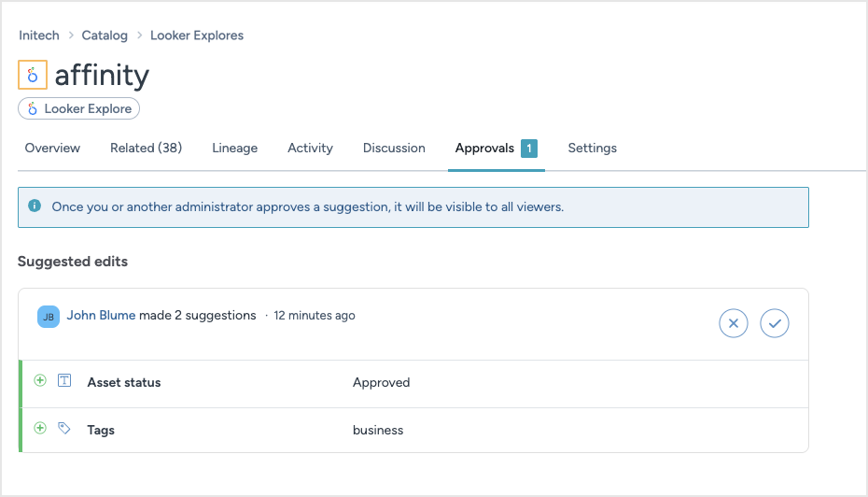Click the info icon in the blue banner
The height and width of the screenshot is (497, 868).
(35, 206)
